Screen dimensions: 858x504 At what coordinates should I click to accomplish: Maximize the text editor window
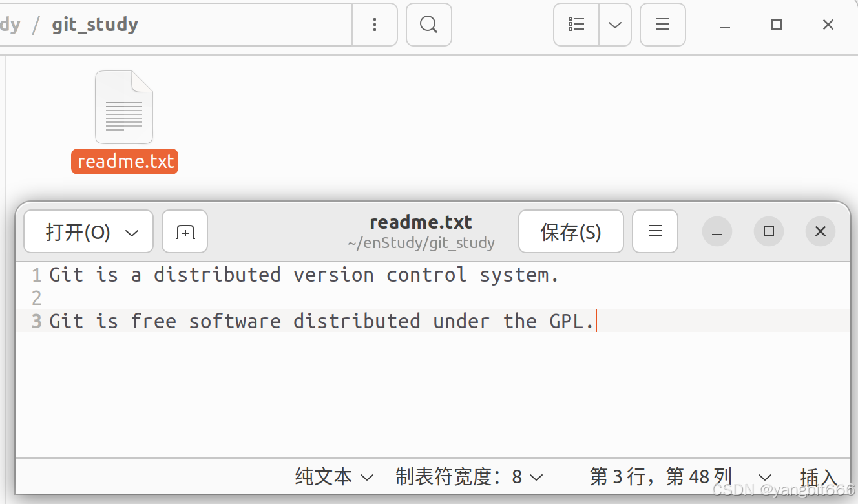769,231
